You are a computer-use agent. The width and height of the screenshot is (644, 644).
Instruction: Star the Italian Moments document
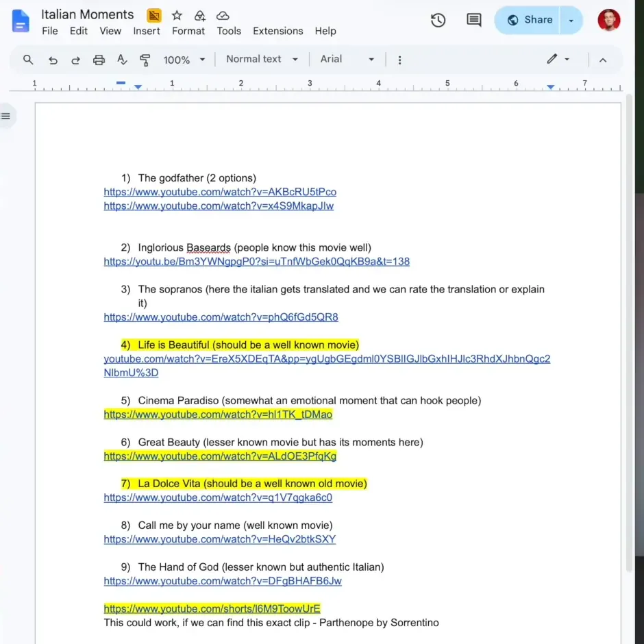click(x=177, y=16)
